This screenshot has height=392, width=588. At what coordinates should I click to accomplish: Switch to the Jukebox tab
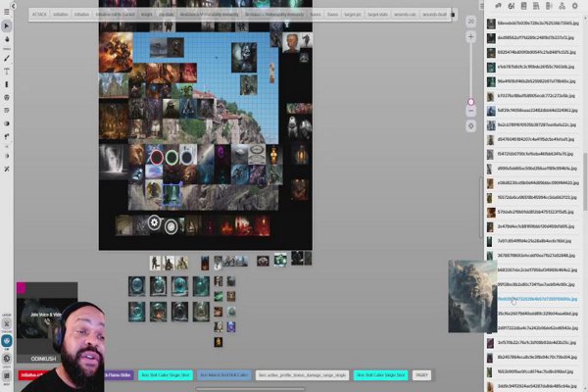click(x=549, y=6)
